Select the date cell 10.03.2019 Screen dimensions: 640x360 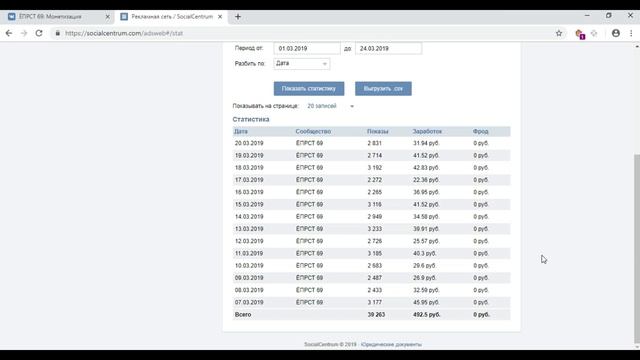click(x=249, y=266)
